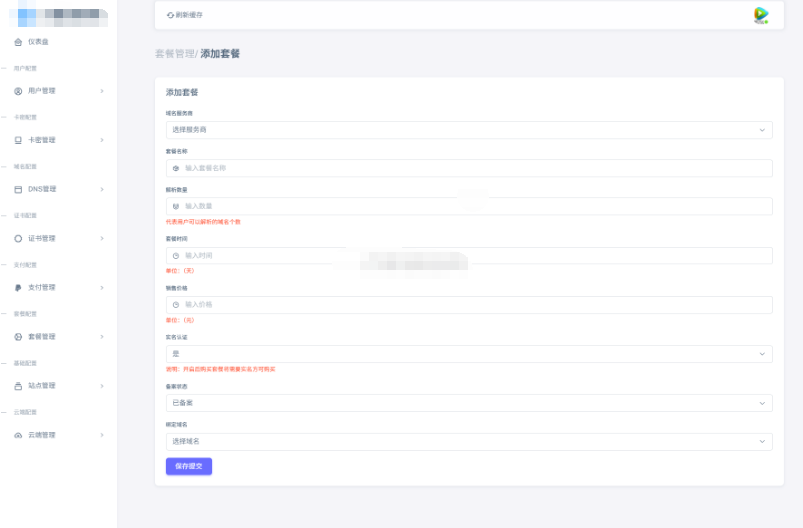Click the 用户管理 user icon
The image size is (803, 528).
[x=18, y=91]
